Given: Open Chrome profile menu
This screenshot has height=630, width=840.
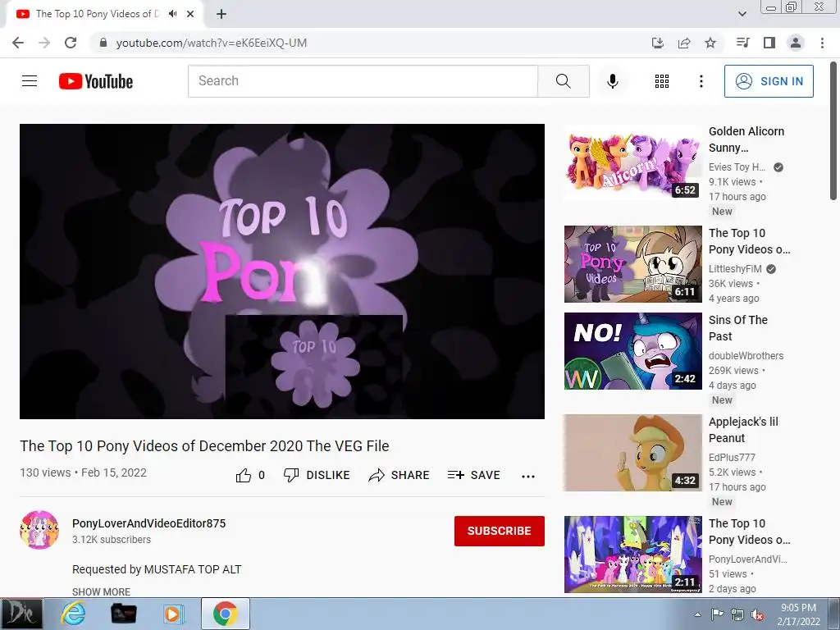Looking at the screenshot, I should click(796, 43).
